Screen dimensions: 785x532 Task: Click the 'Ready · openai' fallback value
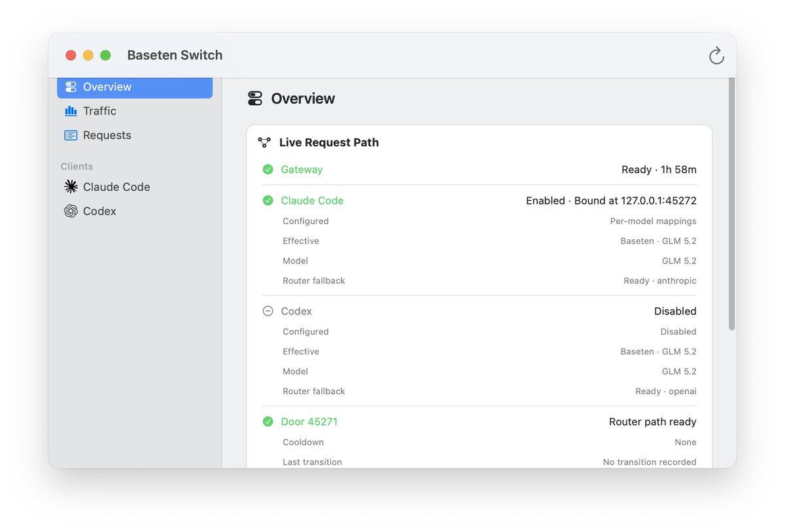(x=666, y=391)
